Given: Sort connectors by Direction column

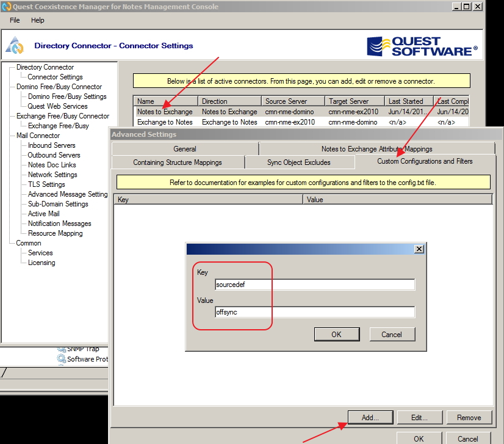Looking at the screenshot, I should click(229, 101).
